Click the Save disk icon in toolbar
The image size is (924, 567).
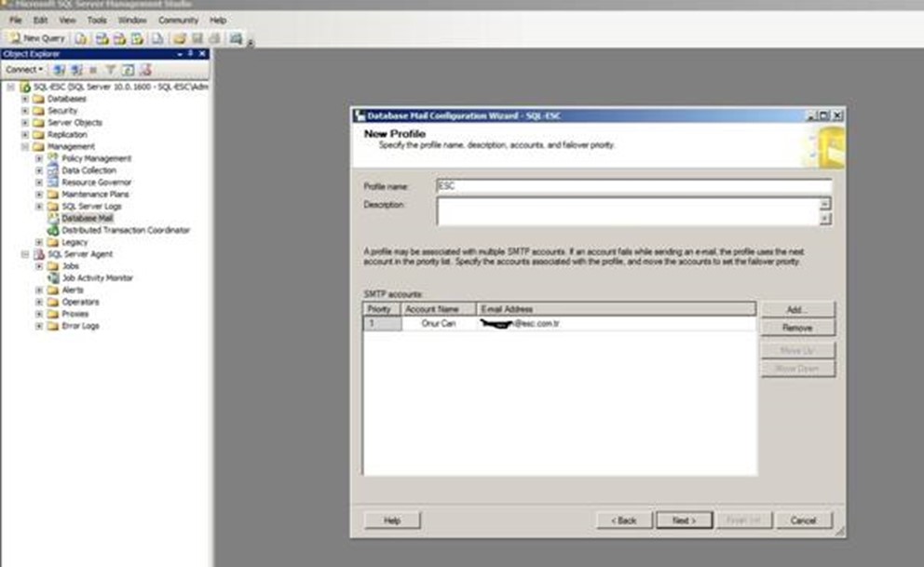pyautogui.click(x=197, y=39)
